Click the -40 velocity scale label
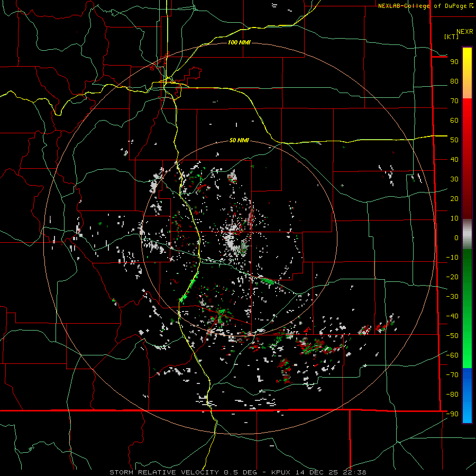The height and width of the screenshot is (476, 476). coord(452,316)
